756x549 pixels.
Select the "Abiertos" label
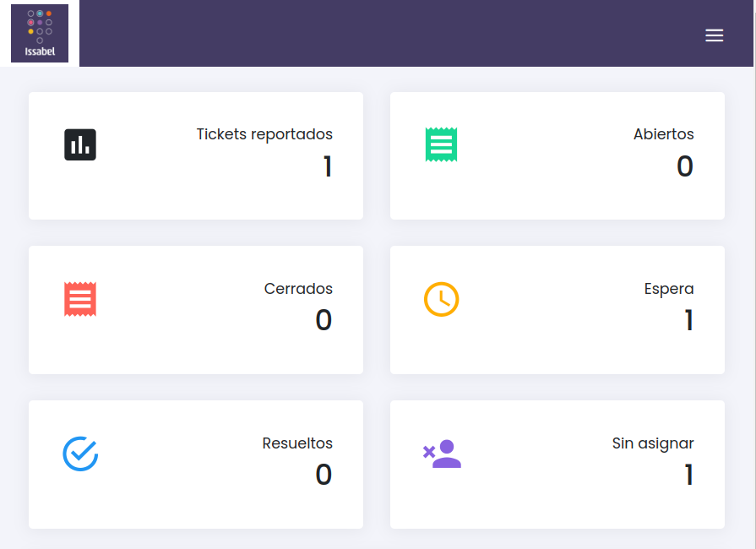[x=663, y=134]
